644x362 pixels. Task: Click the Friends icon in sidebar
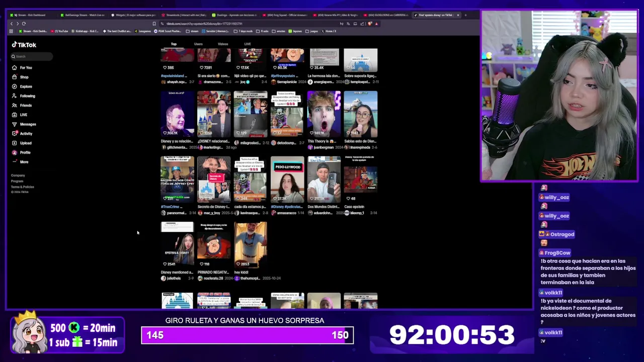(14, 106)
